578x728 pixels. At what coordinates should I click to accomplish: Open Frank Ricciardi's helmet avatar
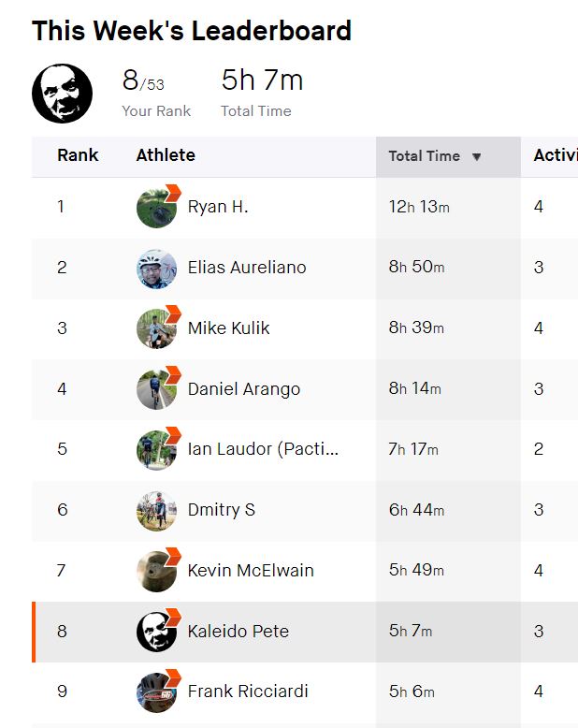point(157,692)
